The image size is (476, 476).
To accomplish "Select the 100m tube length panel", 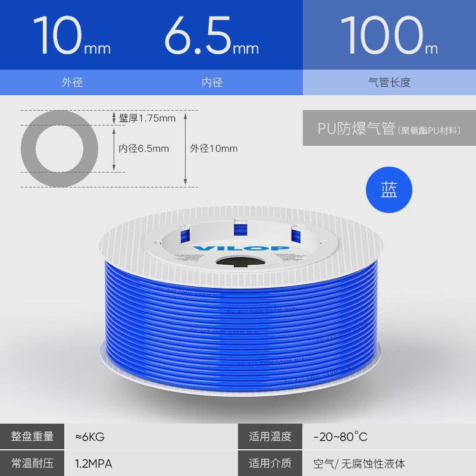I will [389, 48].
